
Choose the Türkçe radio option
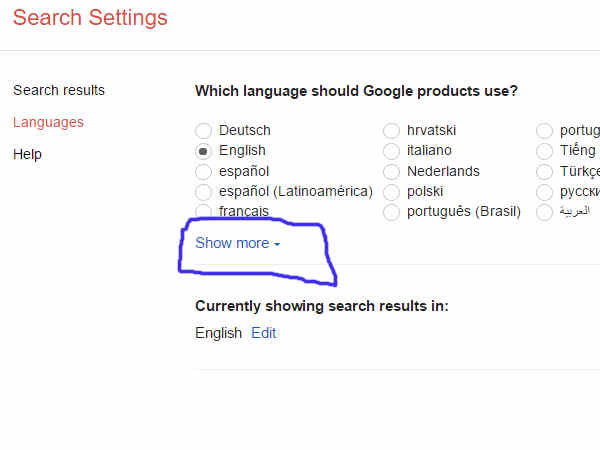pos(544,172)
